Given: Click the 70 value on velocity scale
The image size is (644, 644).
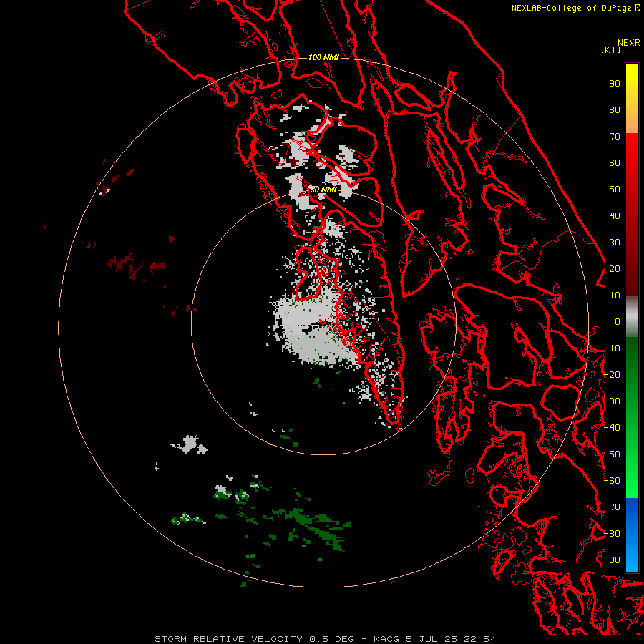Looking at the screenshot, I should pos(615,137).
